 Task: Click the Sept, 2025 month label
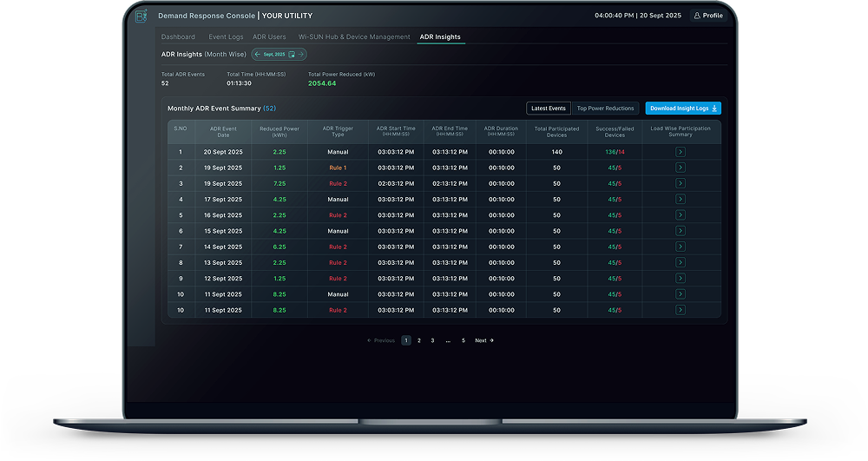[274, 54]
